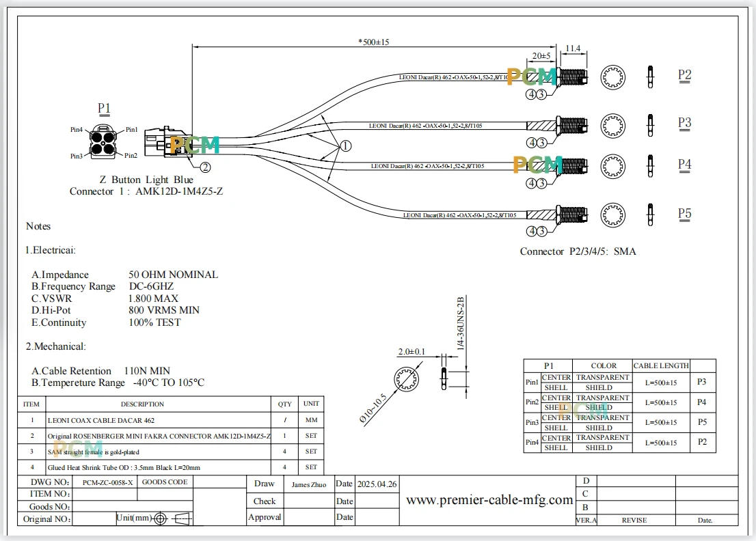Image resolution: width=756 pixels, height=541 pixels.
Task: Click the 50 OHM NOMINAL impedance value
Action: 173,275
